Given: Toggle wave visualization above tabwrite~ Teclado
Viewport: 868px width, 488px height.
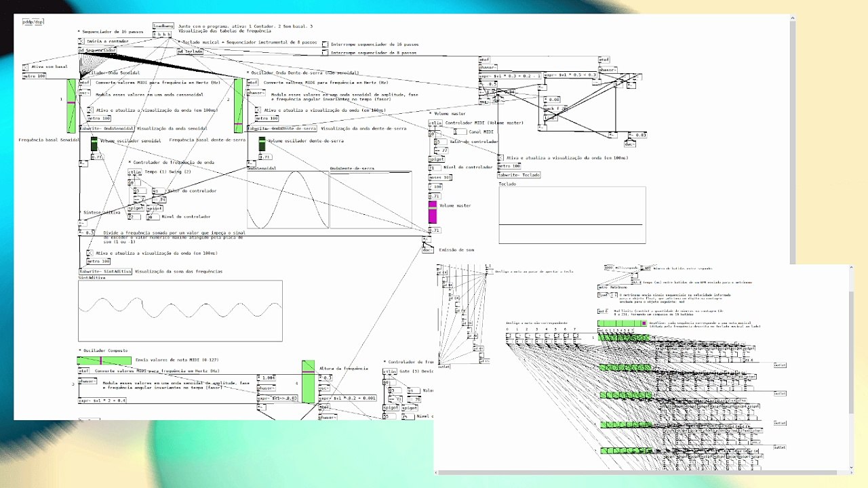Looking at the screenshot, I should (x=501, y=158).
